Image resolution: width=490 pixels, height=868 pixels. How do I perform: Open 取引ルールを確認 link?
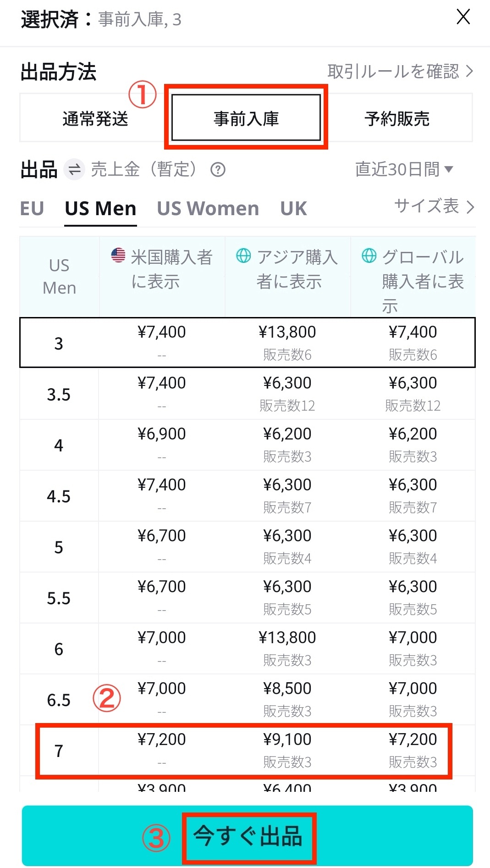(400, 72)
